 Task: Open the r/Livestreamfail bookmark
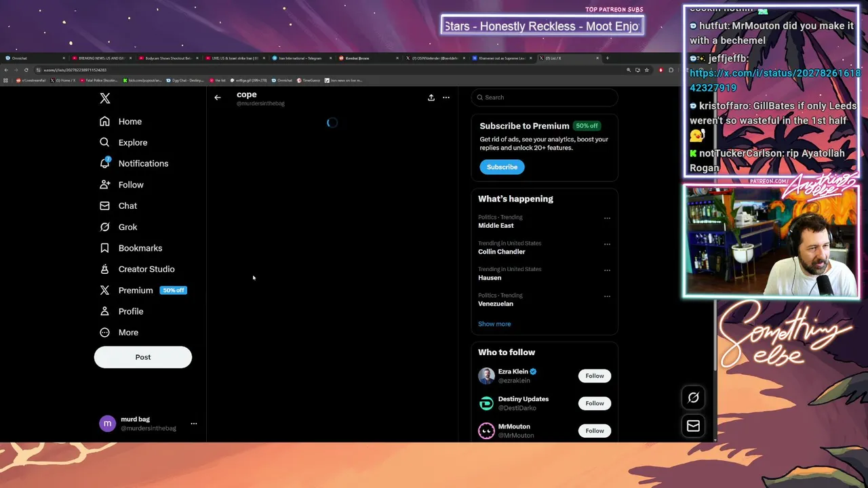(x=31, y=80)
